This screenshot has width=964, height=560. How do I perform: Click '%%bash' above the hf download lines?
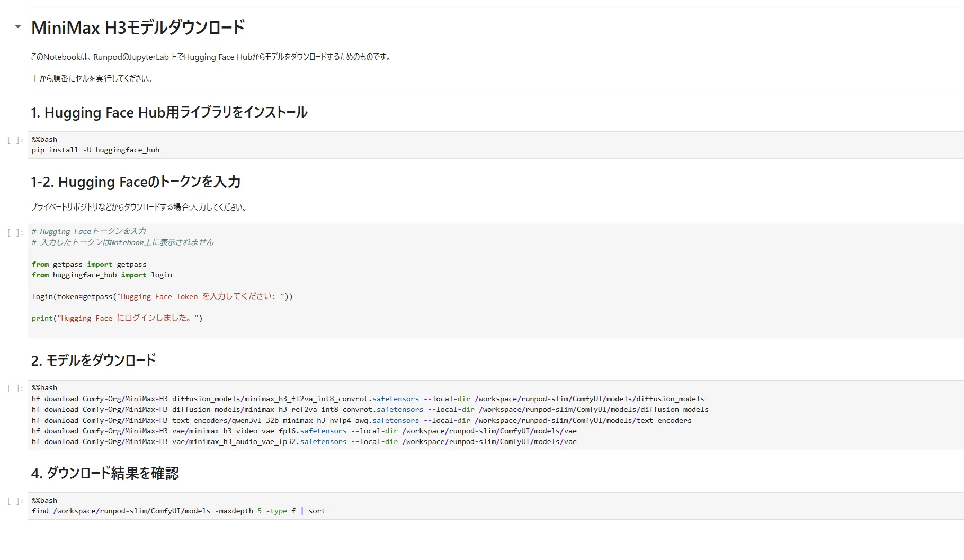point(44,388)
